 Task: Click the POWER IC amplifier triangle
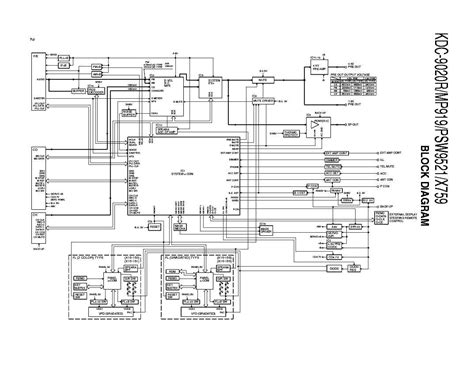coord(314,125)
